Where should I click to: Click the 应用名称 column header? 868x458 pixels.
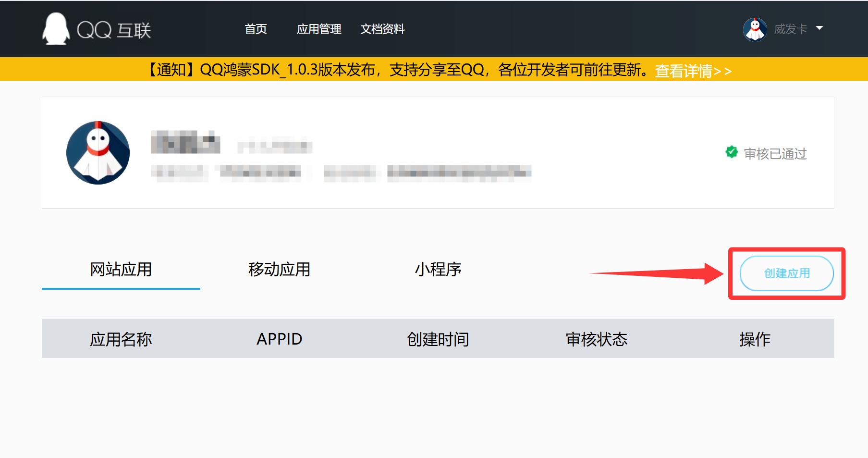[121, 339]
